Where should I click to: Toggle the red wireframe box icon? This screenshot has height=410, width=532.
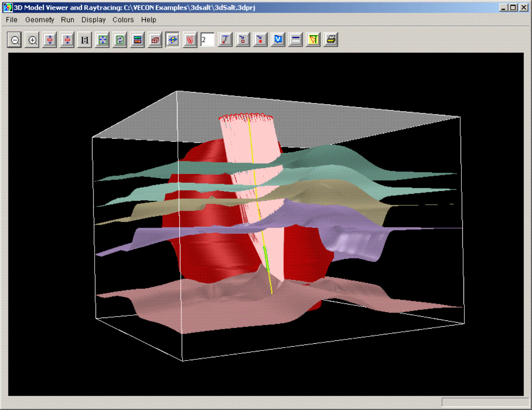pos(155,40)
